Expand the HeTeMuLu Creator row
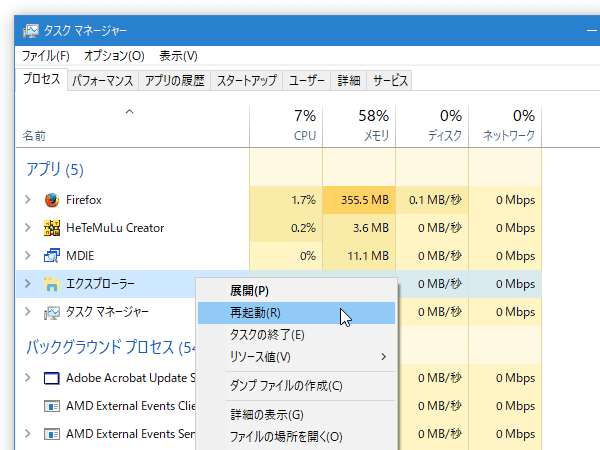The width and height of the screenshot is (600, 450). 28,228
